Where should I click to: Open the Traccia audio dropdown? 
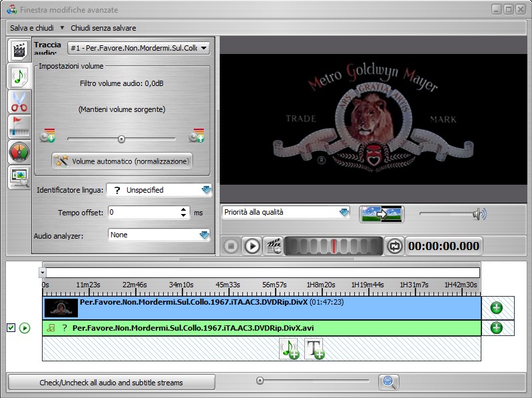point(138,48)
